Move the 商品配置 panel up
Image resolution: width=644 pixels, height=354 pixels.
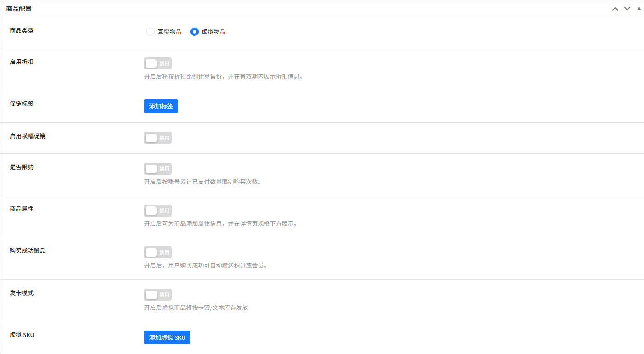(x=615, y=9)
